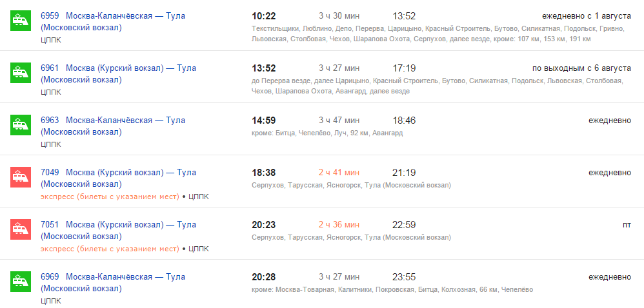Open express train 7049 route link
Image resolution: width=644 pixels, height=308 pixels.
tap(118, 178)
